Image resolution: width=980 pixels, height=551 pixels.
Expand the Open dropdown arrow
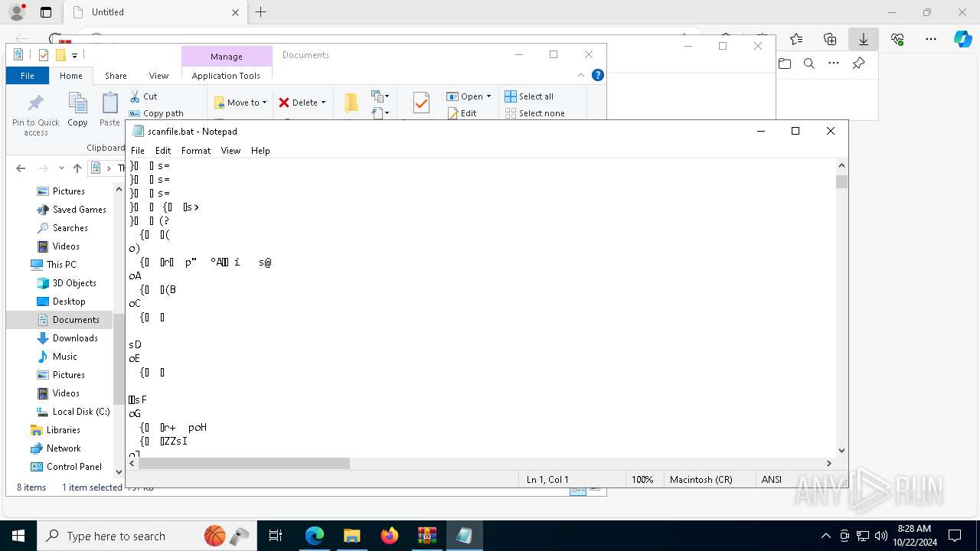pyautogui.click(x=488, y=96)
